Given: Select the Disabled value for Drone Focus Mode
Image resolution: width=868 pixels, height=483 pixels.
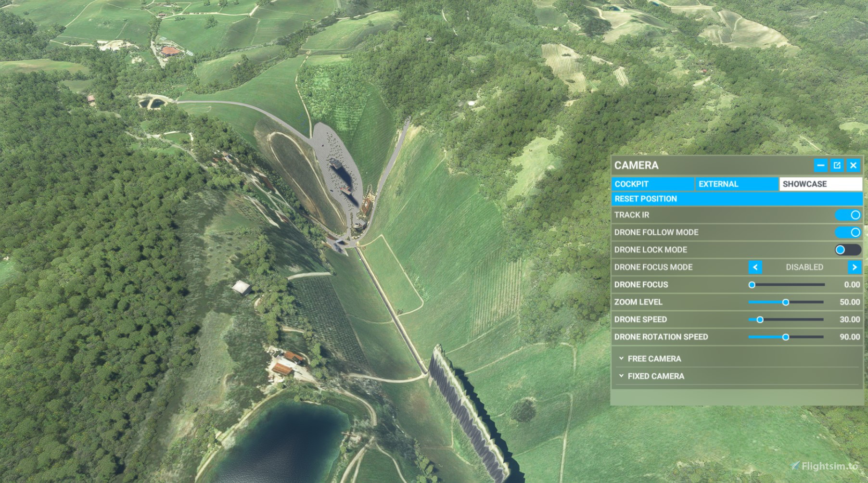Looking at the screenshot, I should pos(805,267).
